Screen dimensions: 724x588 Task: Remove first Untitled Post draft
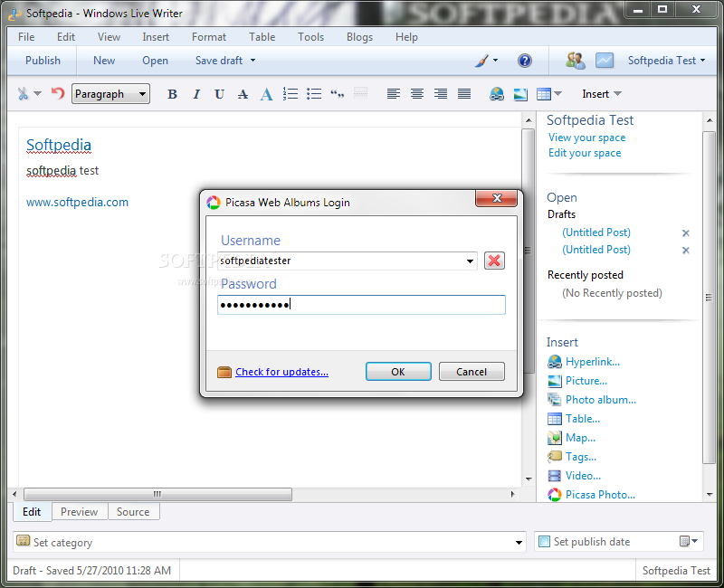pos(686,233)
